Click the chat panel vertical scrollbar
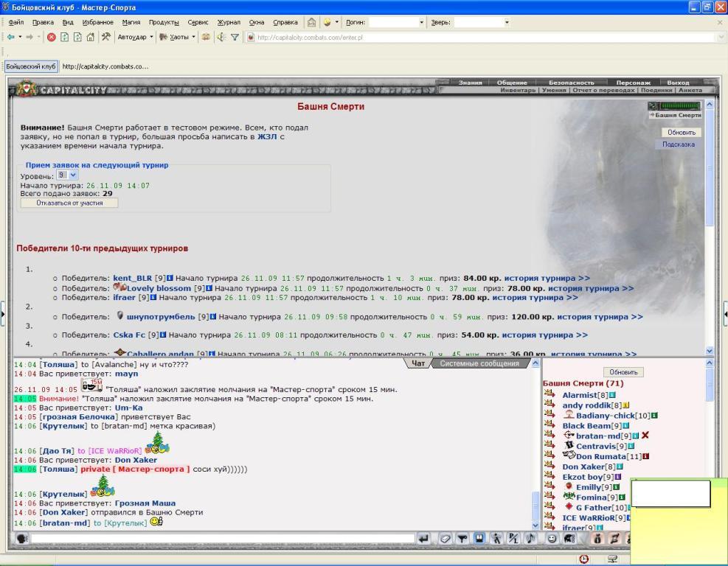728x566 pixels. point(535,444)
